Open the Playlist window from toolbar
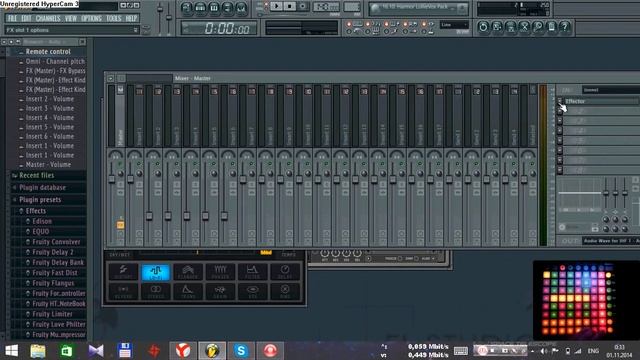Image resolution: width=640 pixels, height=360 pixels. [187, 8]
